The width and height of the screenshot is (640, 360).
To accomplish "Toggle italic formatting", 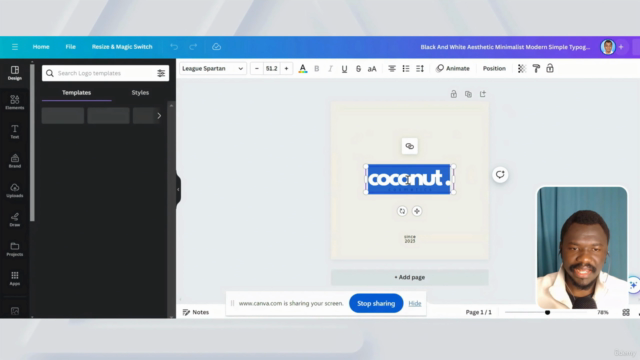I will pos(330,69).
